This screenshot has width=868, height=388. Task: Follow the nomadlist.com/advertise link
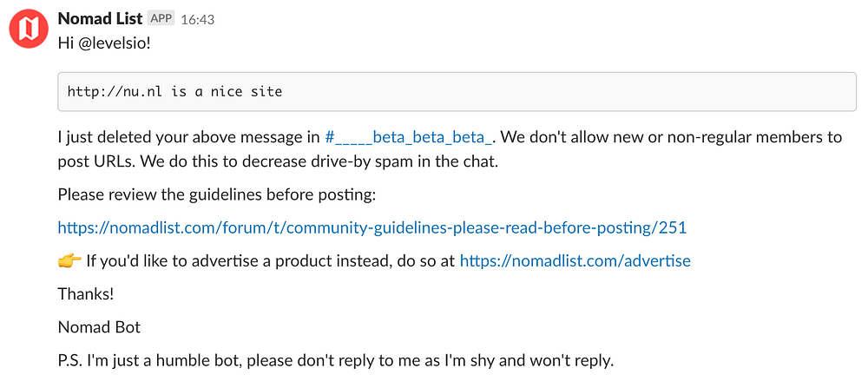(x=575, y=260)
